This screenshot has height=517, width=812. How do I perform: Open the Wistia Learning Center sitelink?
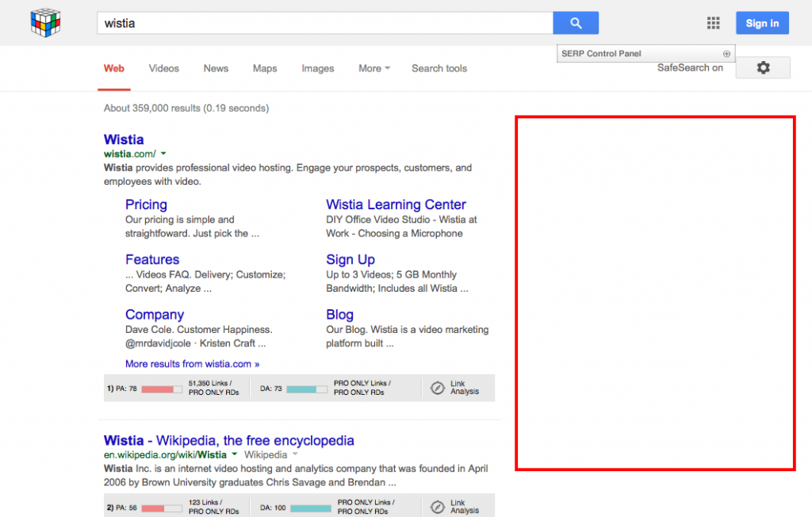point(396,205)
